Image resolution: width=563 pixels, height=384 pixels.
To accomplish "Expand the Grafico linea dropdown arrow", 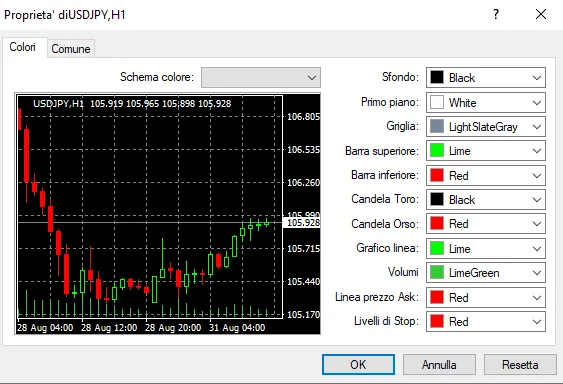I will click(x=537, y=249).
